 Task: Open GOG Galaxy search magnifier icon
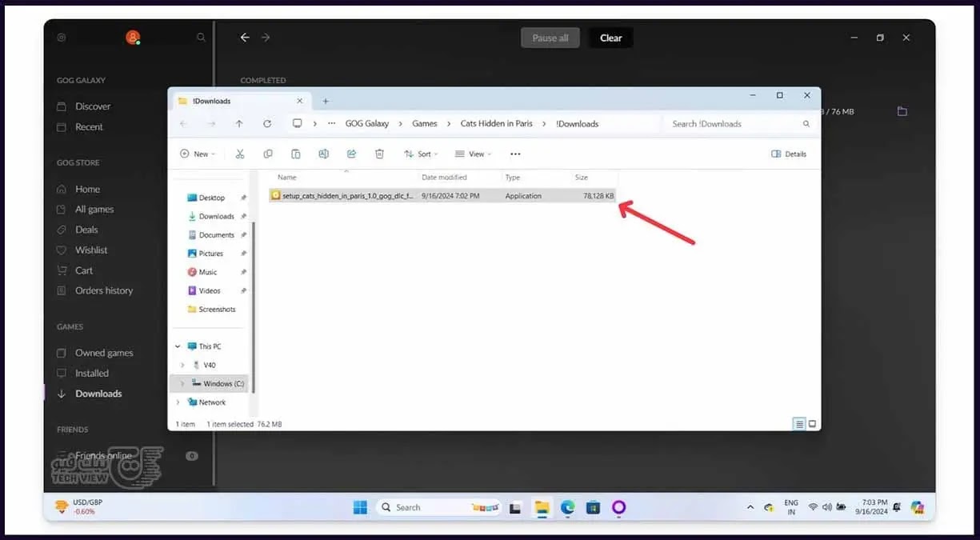click(201, 38)
